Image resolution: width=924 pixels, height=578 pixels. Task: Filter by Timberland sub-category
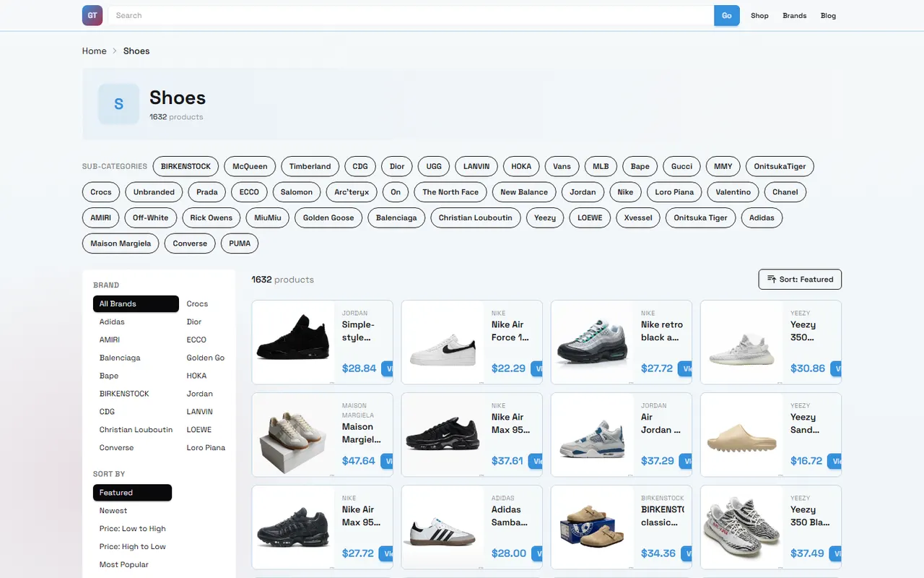click(x=310, y=166)
